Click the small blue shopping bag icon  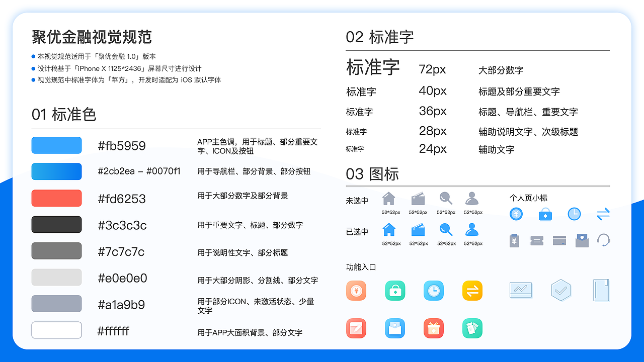point(545,214)
